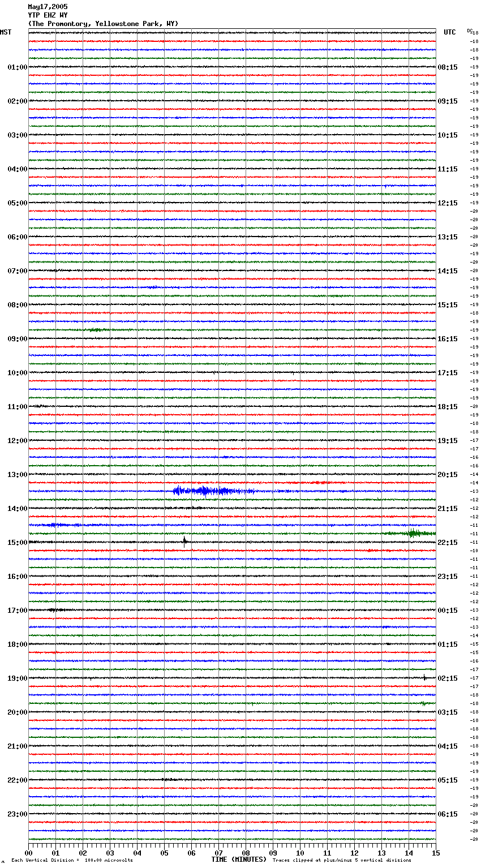
Task: Click the MST time zone header
Action: [6, 32]
